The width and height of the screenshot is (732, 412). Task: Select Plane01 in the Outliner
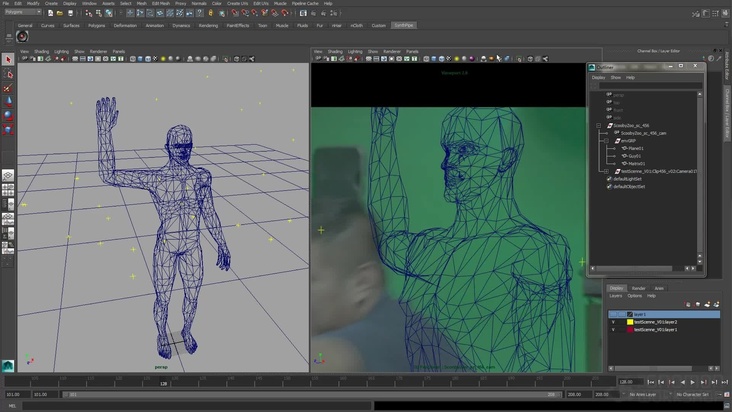(x=636, y=148)
